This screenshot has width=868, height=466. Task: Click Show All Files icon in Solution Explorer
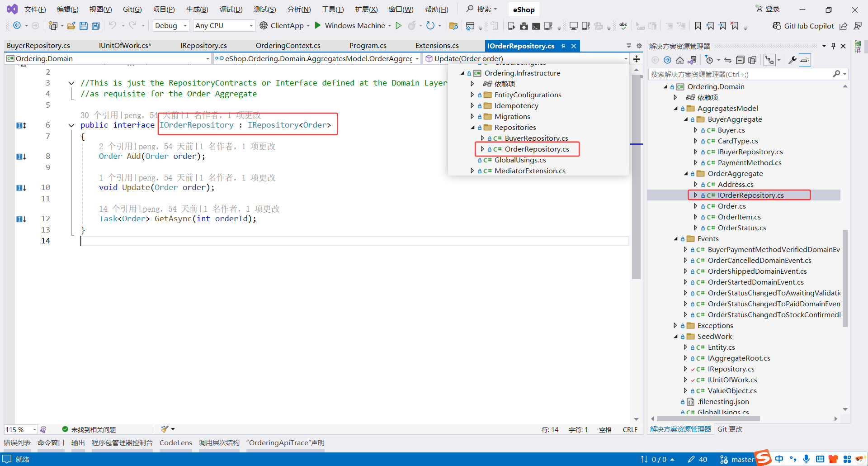pos(752,60)
